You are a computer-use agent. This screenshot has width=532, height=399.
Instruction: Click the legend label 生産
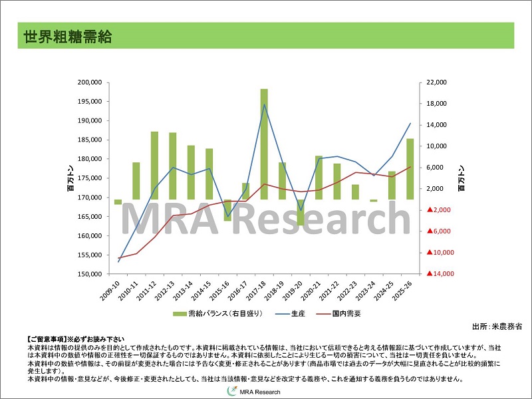[298, 313]
